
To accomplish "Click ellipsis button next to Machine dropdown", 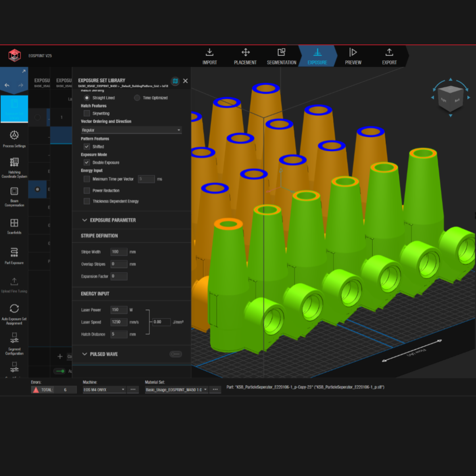I will [133, 390].
